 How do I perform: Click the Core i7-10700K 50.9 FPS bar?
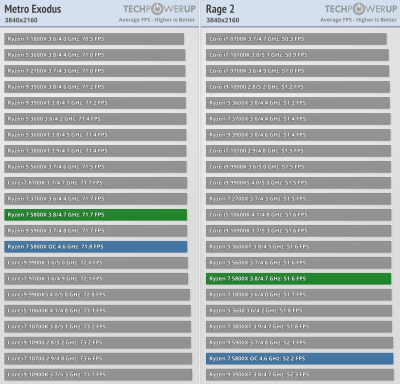pyautogui.click(x=297, y=55)
